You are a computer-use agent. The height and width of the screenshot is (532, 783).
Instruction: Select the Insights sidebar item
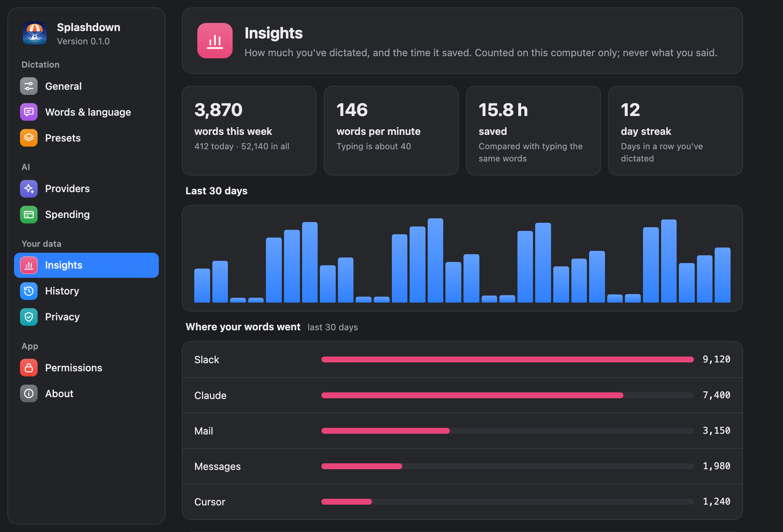(x=86, y=265)
